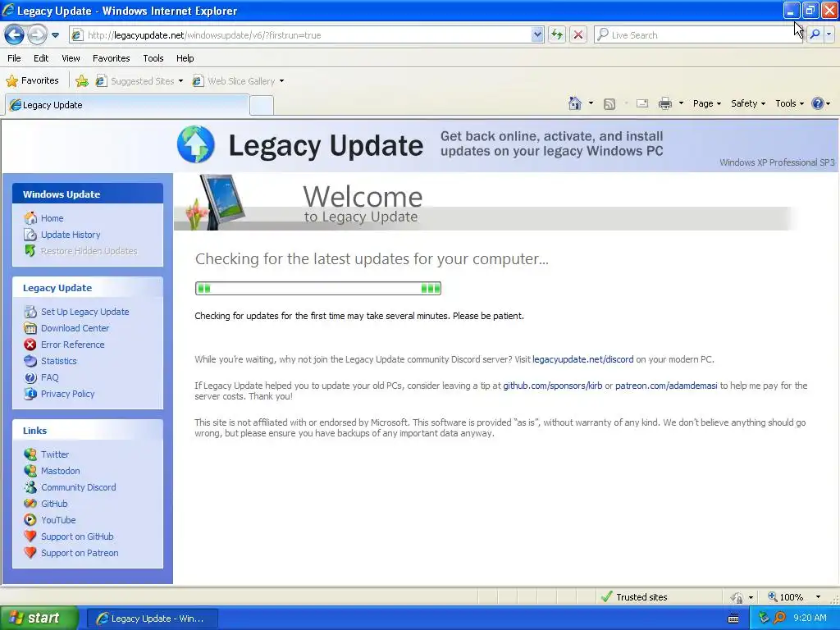Click the RSS feeds icon
The height and width of the screenshot is (630, 840).
(609, 104)
